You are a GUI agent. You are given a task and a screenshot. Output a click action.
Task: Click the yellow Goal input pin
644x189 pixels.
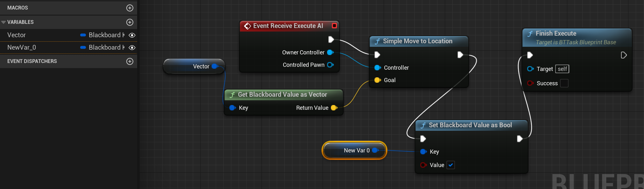(x=378, y=80)
